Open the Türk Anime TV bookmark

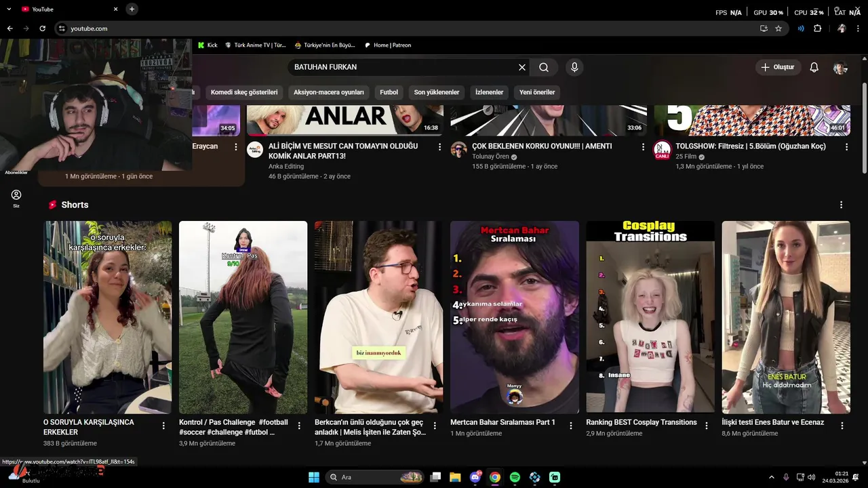(255, 45)
